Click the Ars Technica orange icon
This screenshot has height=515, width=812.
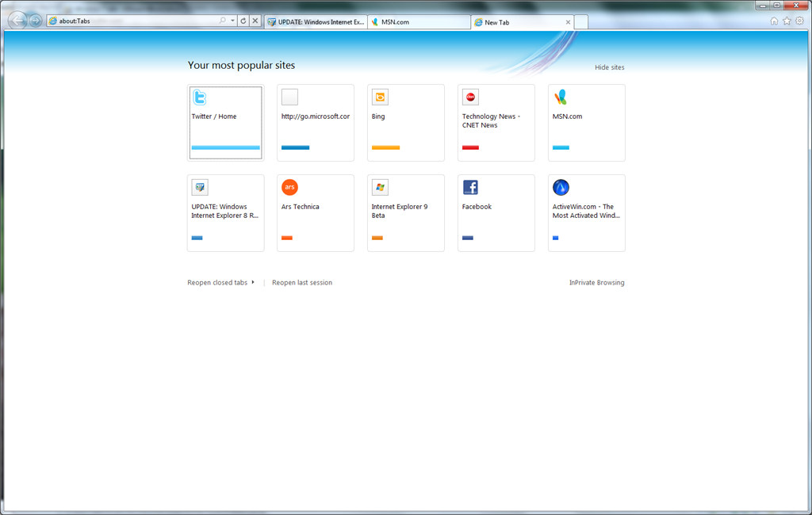pos(289,187)
